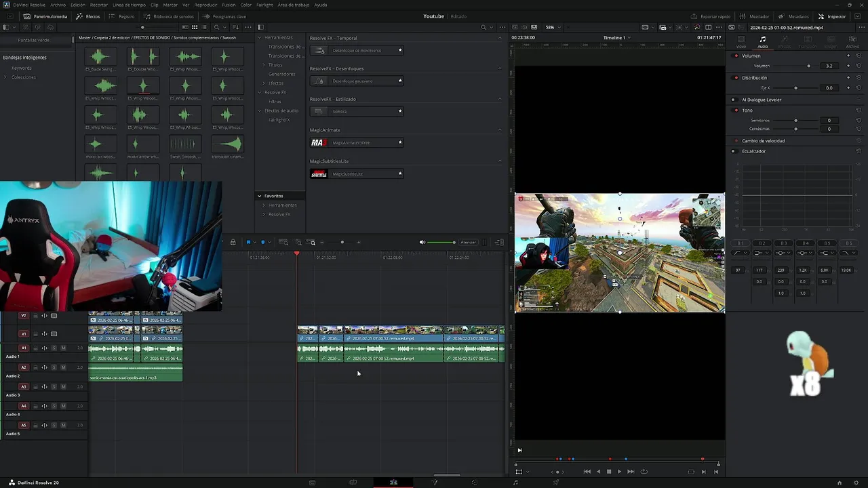868x488 pixels.
Task: Lock the V1 video track
Action: click(x=35, y=333)
